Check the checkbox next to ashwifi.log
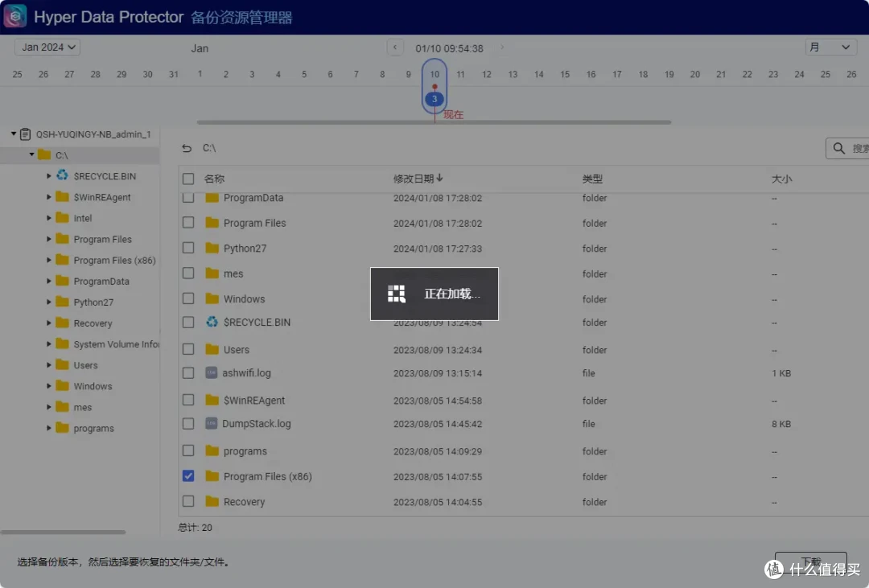 [187, 373]
